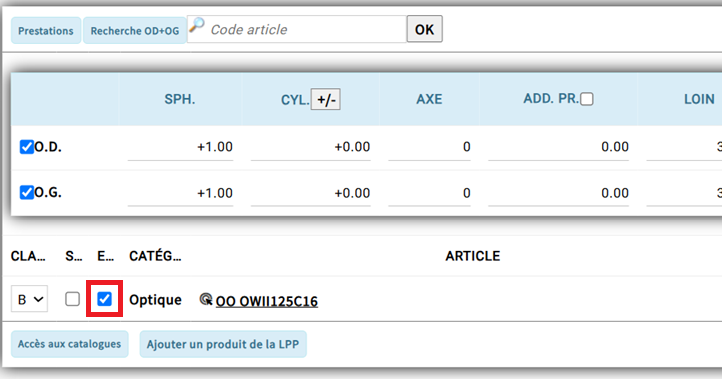Select O.D. SPH. value +1.00
The height and width of the screenshot is (379, 724).
tap(181, 147)
